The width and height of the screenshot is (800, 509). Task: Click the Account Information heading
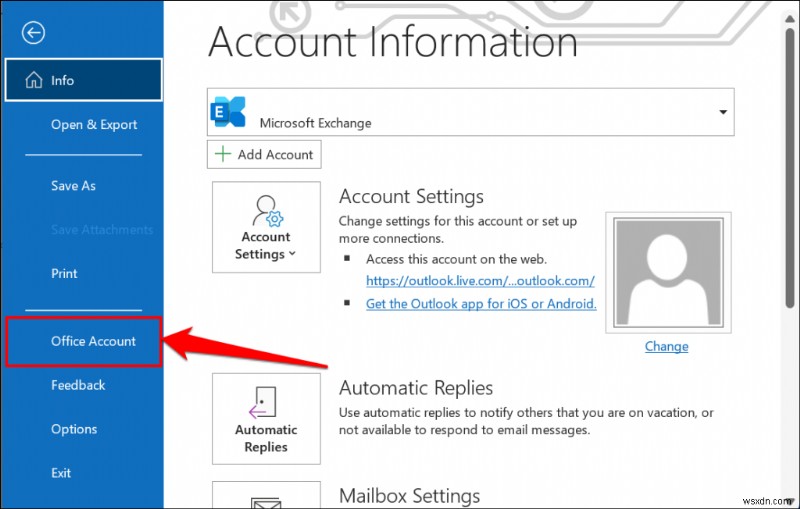coord(393,42)
